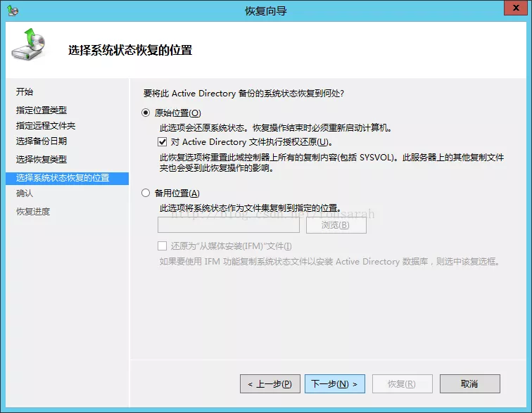Select the 备用位置(A) radio button

[146, 193]
